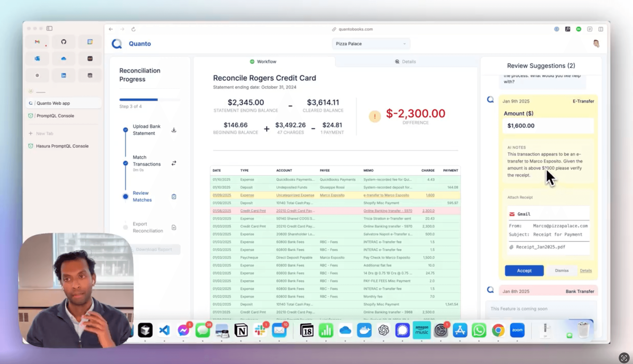Image resolution: width=633 pixels, height=364 pixels.
Task: Click the 'Monthly fee' memo cell
Action: 373,296
